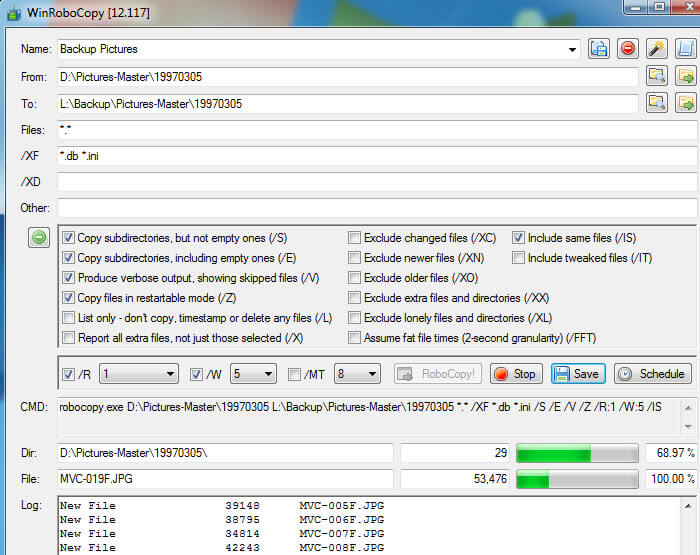The height and width of the screenshot is (555, 700).
Task: Click the Other options field
Action: [x=377, y=208]
